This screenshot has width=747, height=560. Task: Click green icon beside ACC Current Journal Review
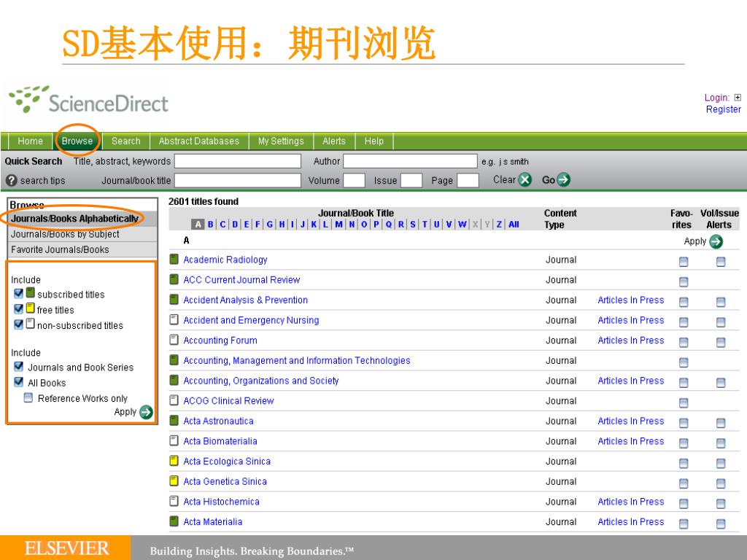tap(174, 279)
